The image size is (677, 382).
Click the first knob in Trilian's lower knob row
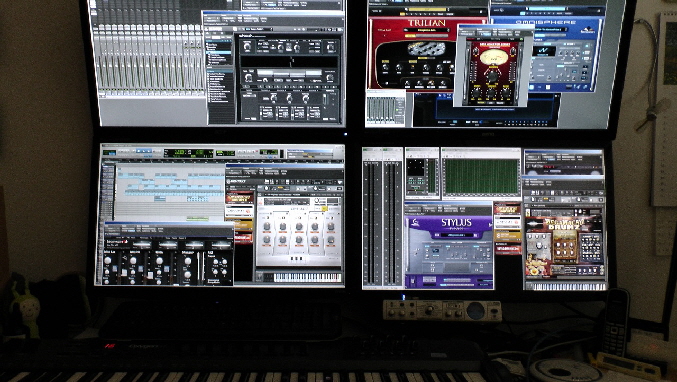point(406,83)
